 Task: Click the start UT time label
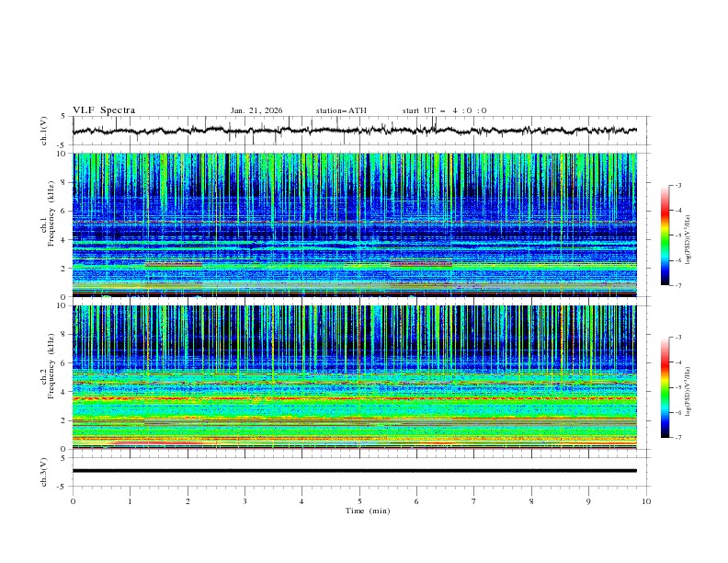(444, 110)
